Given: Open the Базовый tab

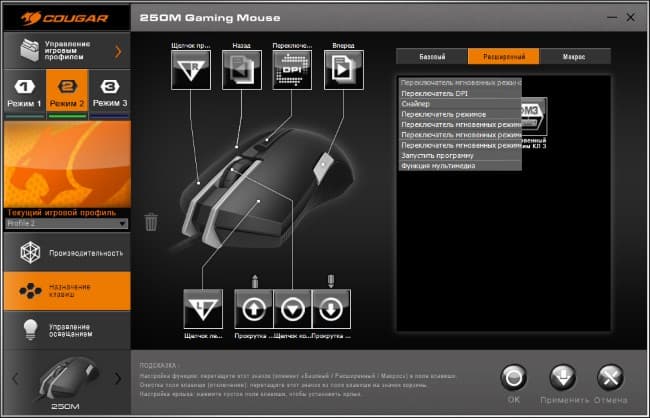Looking at the screenshot, I should tap(432, 56).
